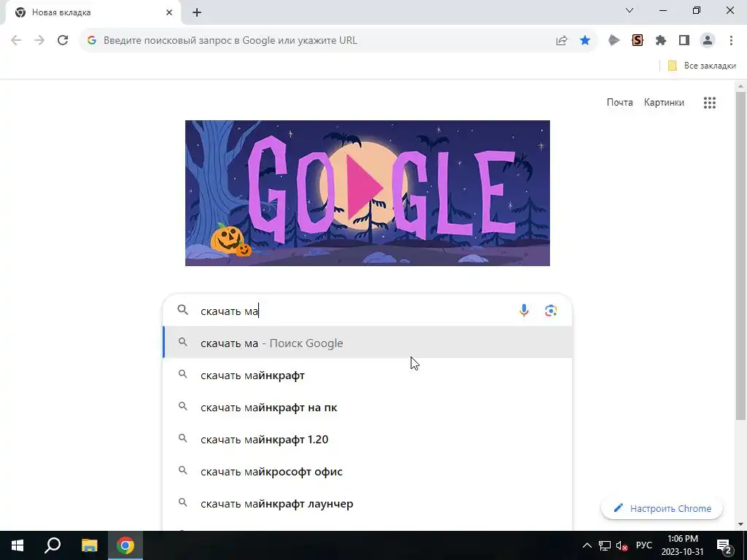The height and width of the screenshot is (560, 747).
Task: Open the Extensions puzzle piece menu
Action: point(661,41)
